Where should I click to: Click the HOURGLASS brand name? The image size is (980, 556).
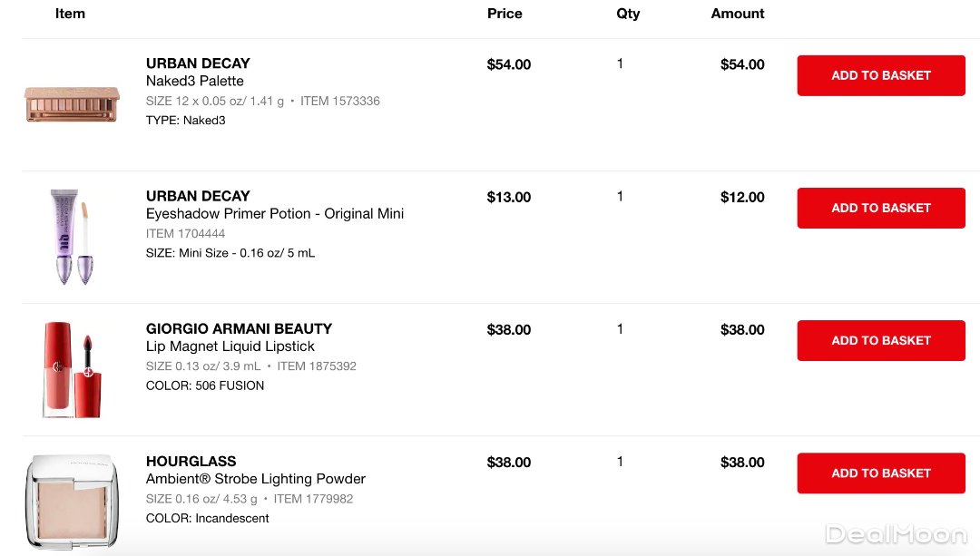click(x=191, y=461)
